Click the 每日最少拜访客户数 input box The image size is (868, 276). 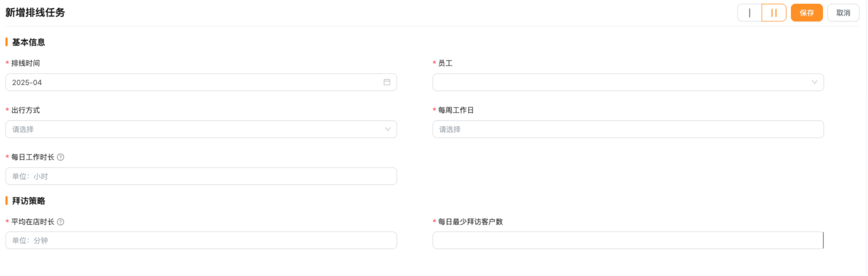(627, 240)
